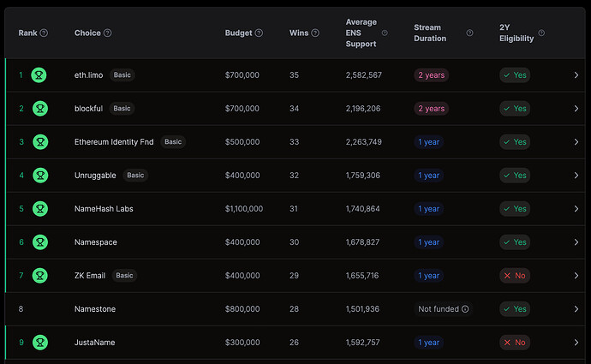Image resolution: width=591 pixels, height=364 pixels.
Task: Click the $1,100,000 budget value
Action: click(244, 209)
